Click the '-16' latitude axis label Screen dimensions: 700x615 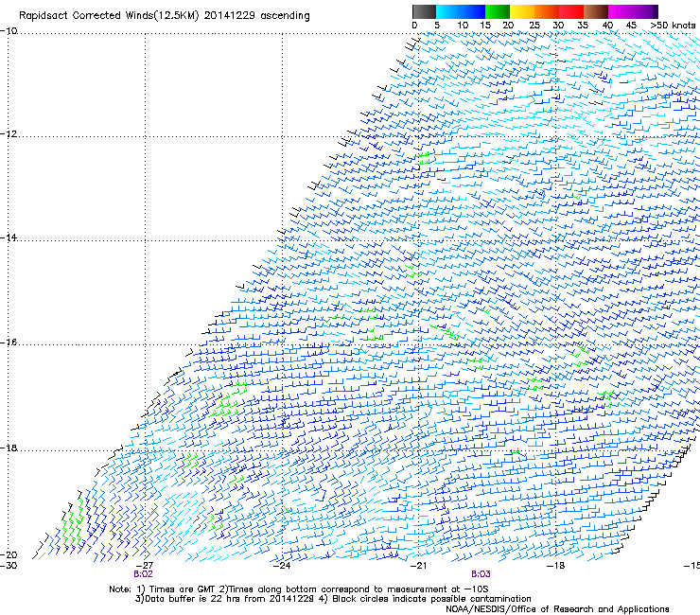(x=9, y=343)
